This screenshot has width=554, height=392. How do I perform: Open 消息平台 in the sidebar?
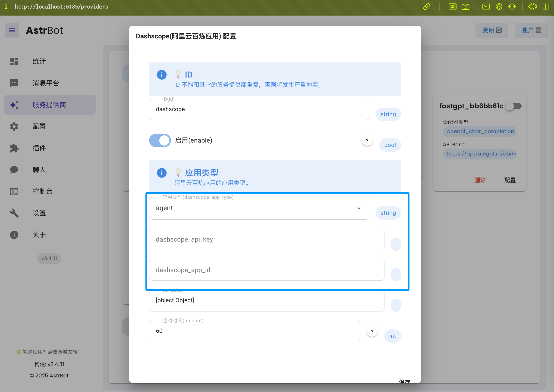tap(50, 83)
